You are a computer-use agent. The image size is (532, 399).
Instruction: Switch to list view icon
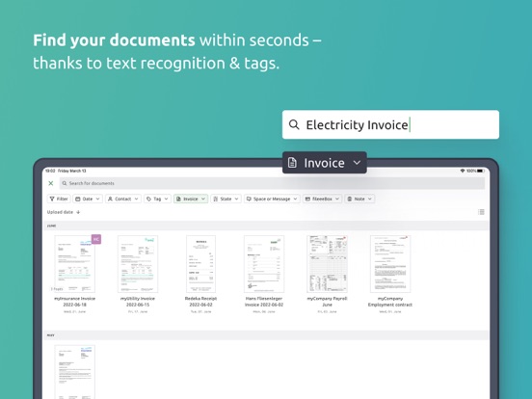[x=481, y=212]
